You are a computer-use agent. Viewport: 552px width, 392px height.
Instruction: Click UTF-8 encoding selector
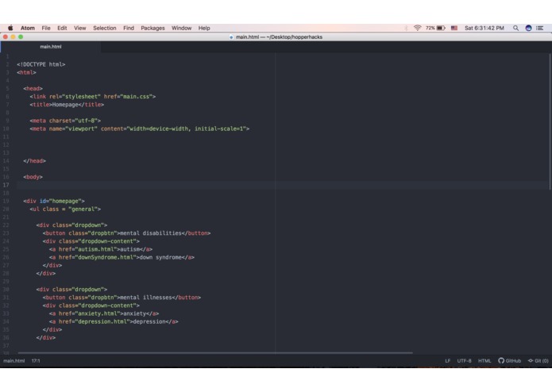[464, 361]
